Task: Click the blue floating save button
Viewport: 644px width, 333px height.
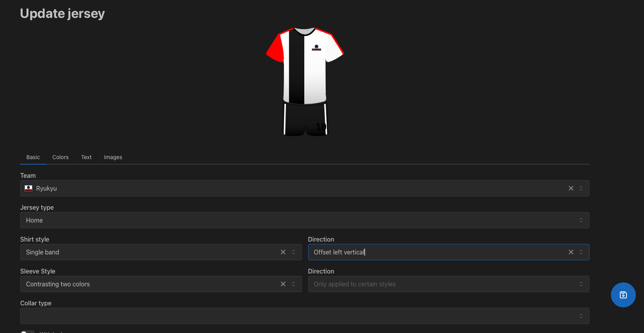Action: pos(623,295)
